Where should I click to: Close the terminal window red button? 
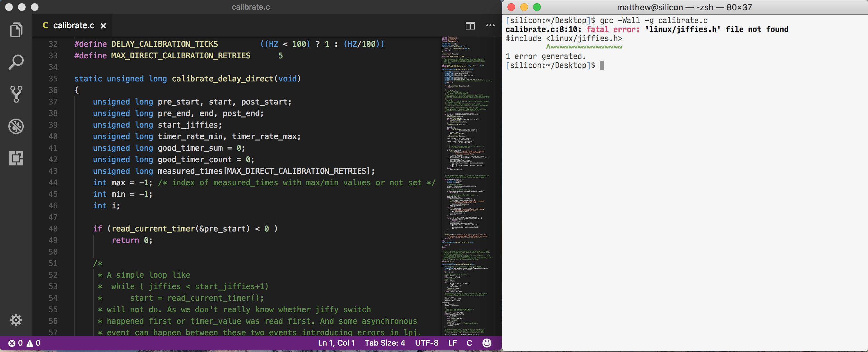tap(511, 7)
